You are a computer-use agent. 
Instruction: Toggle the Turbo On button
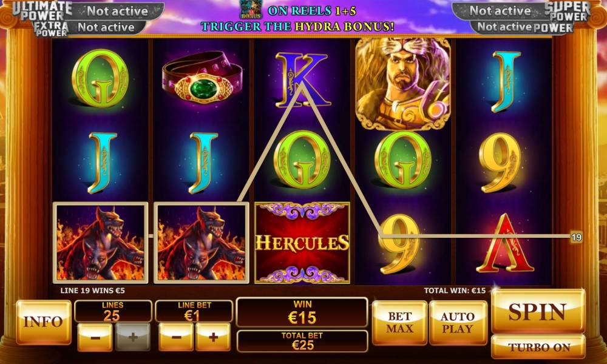538,346
